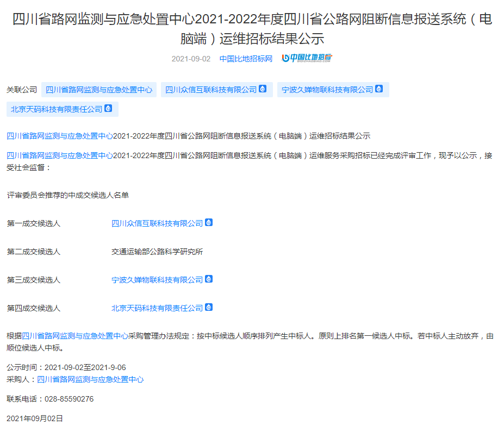Open the 中国比地招标网 source link
The width and height of the screenshot is (504, 432).
click(x=246, y=59)
